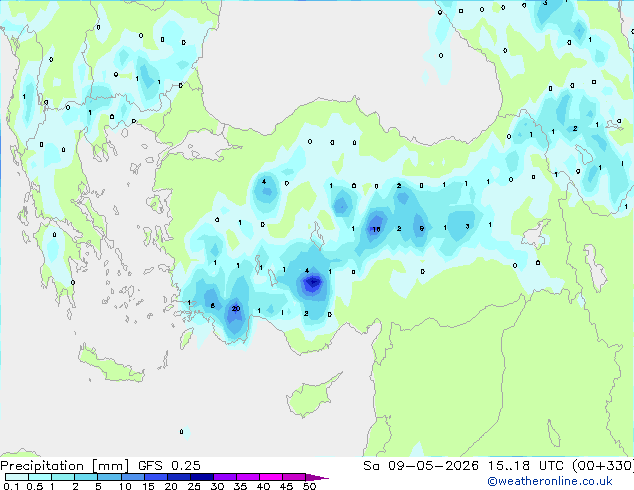Click the "(00+330)" forecast offset text

[603, 466]
